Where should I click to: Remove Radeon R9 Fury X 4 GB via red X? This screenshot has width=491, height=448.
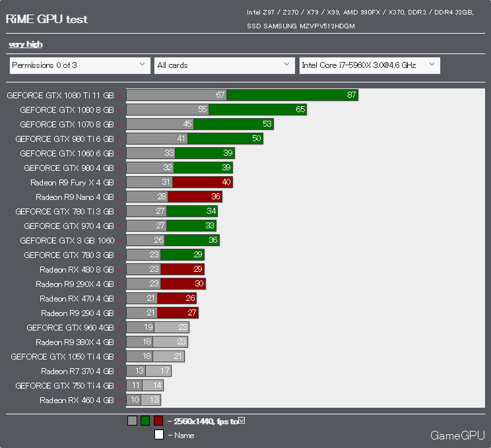pos(119,183)
